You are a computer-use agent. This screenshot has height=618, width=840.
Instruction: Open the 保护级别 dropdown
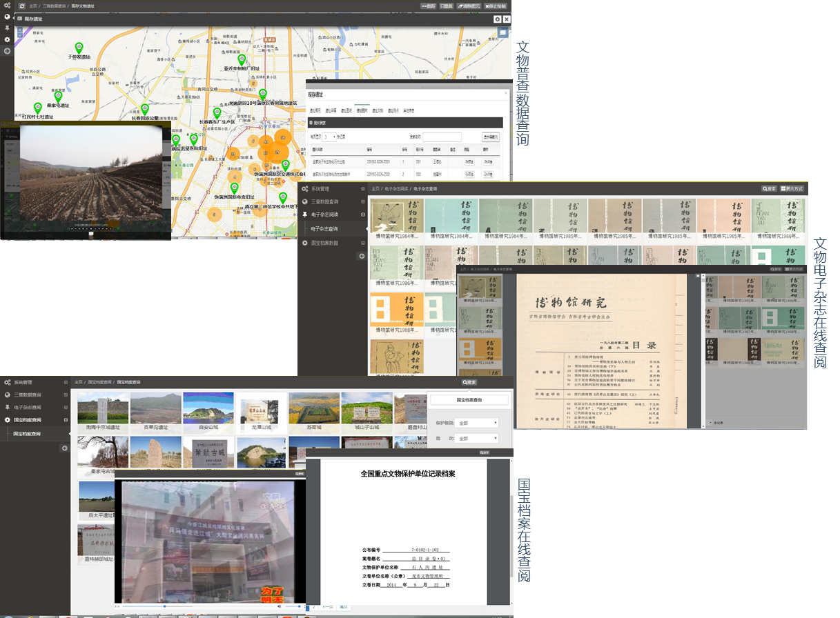(x=476, y=423)
